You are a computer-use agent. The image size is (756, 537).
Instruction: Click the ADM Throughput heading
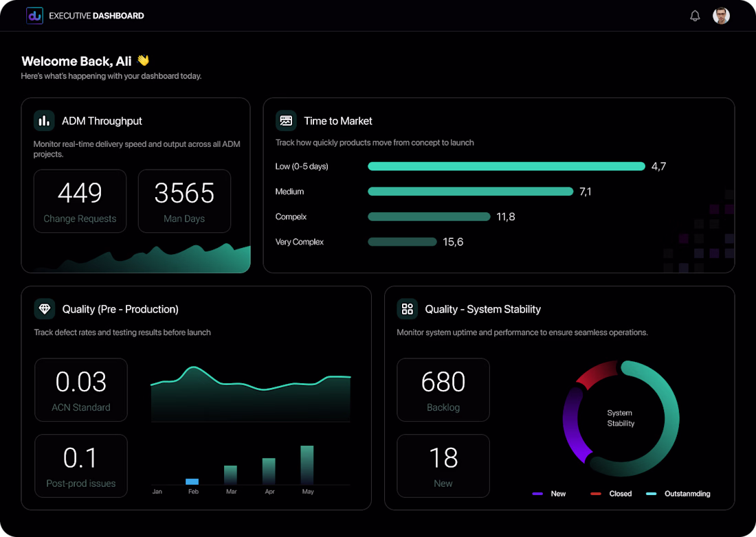click(x=102, y=121)
